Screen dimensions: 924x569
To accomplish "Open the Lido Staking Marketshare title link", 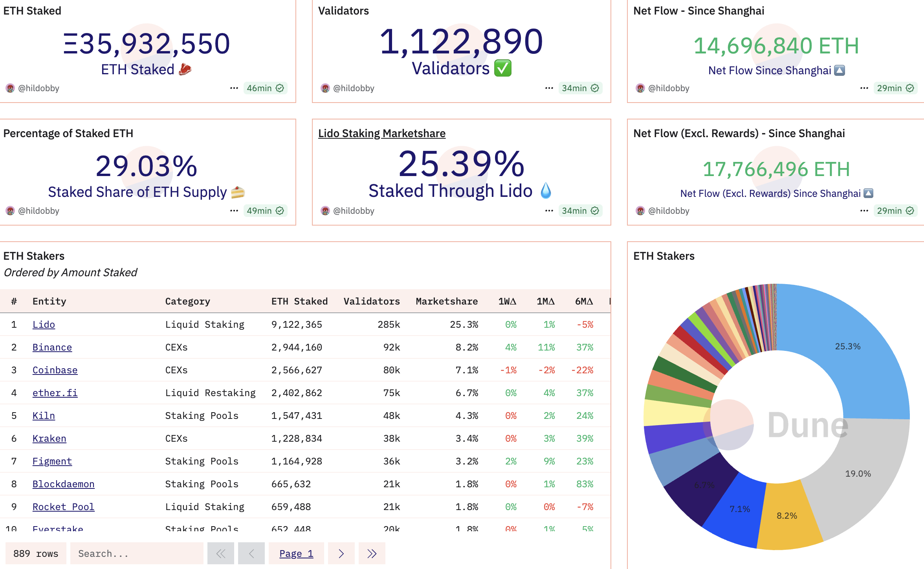I will click(x=382, y=133).
